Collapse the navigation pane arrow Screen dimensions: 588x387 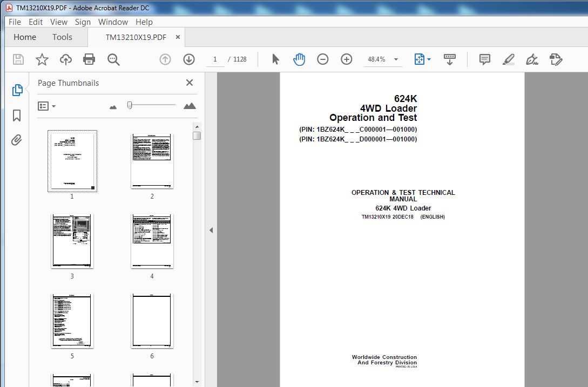pyautogui.click(x=211, y=230)
